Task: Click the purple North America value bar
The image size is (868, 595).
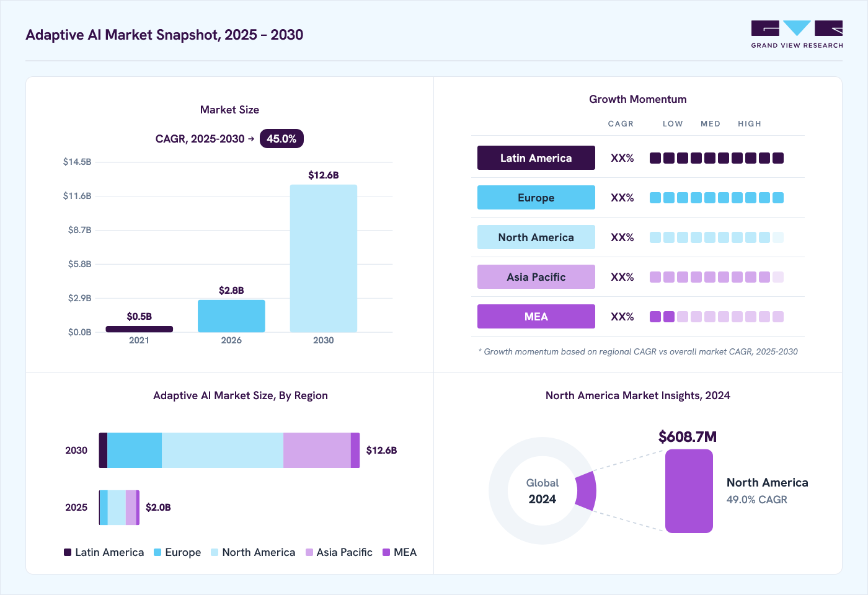Action: [x=689, y=491]
